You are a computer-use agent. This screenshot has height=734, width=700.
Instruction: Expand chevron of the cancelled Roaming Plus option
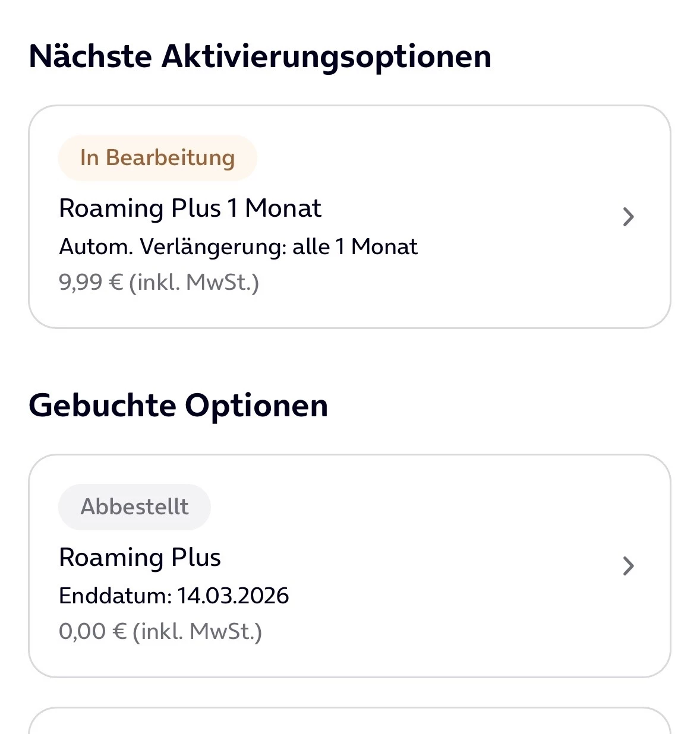[628, 566]
